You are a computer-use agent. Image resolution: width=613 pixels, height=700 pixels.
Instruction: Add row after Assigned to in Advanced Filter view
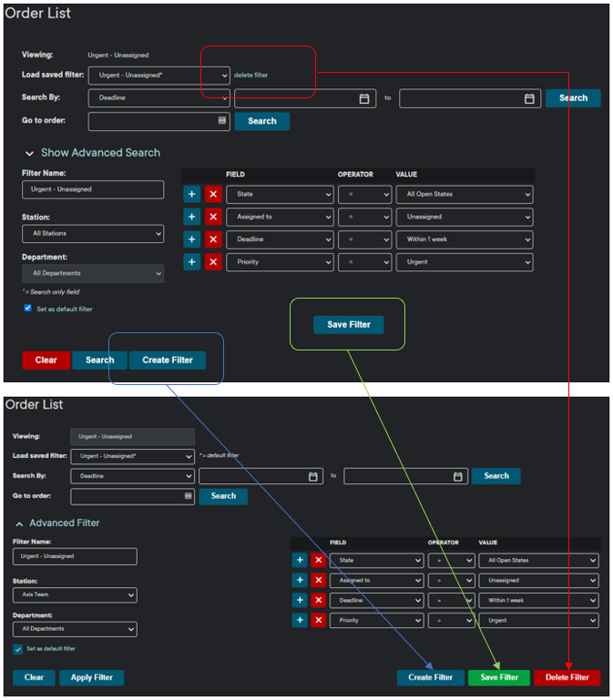(300, 580)
